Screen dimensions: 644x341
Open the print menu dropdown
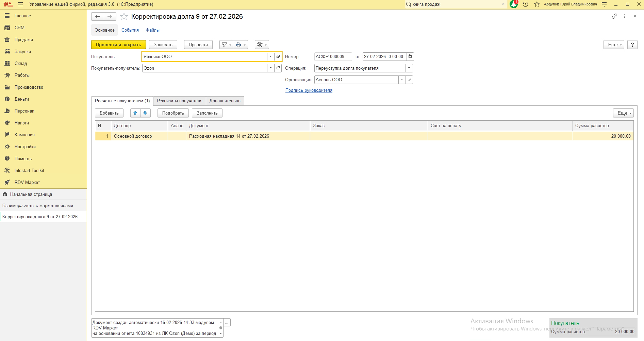point(241,45)
